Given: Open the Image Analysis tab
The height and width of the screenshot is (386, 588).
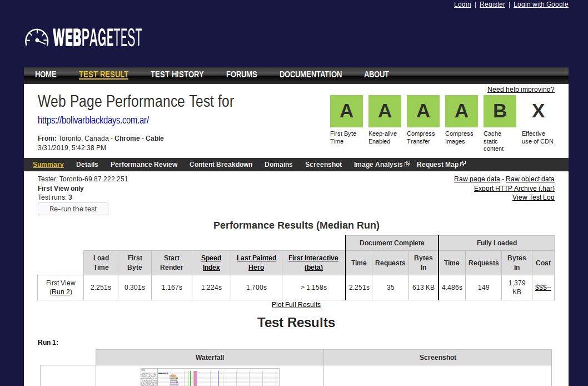Looking at the screenshot, I should coord(378,164).
